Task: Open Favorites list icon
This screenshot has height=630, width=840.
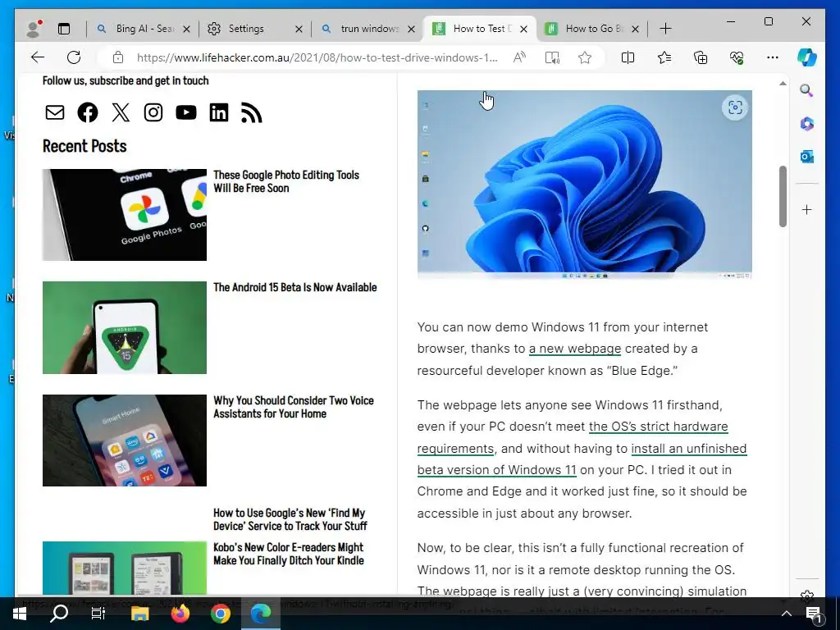Action: (x=664, y=57)
